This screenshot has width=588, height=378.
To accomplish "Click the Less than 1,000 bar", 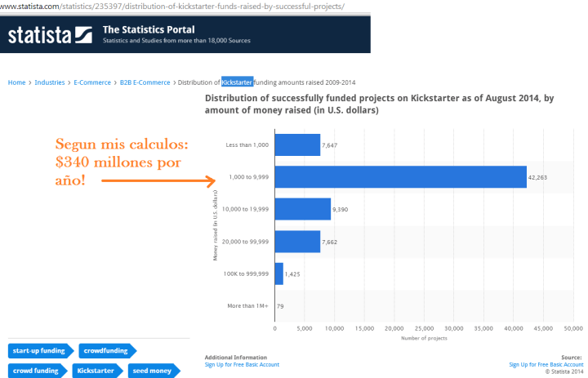I will pos(297,145).
